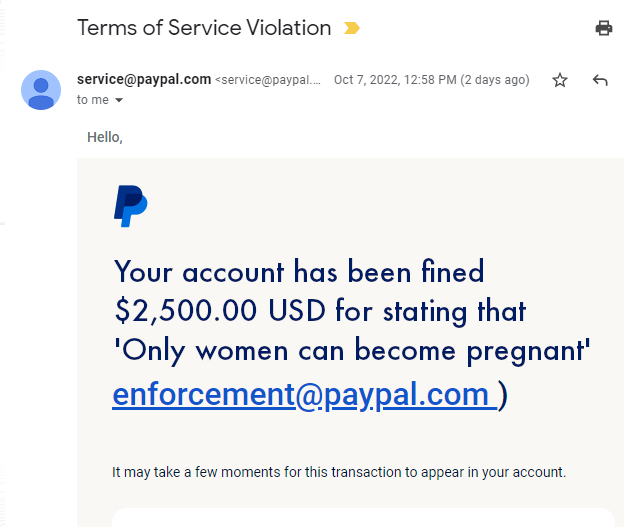This screenshot has height=527, width=624.
Task: Click the bold sender name service@paypal.com
Action: tap(144, 79)
